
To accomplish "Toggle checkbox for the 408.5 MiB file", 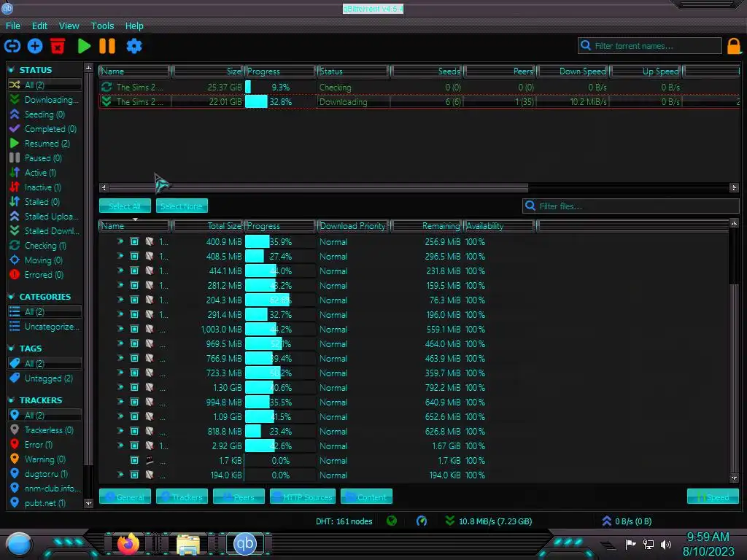I will [x=135, y=256].
